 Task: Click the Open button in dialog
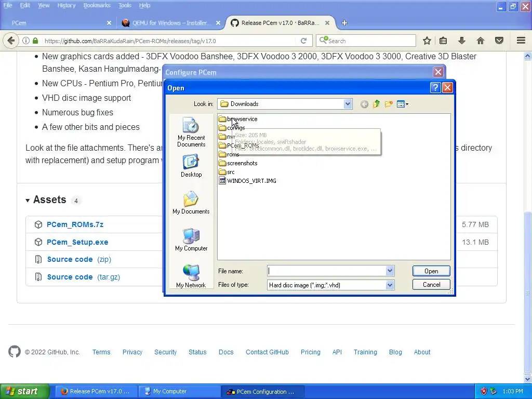pyautogui.click(x=431, y=271)
